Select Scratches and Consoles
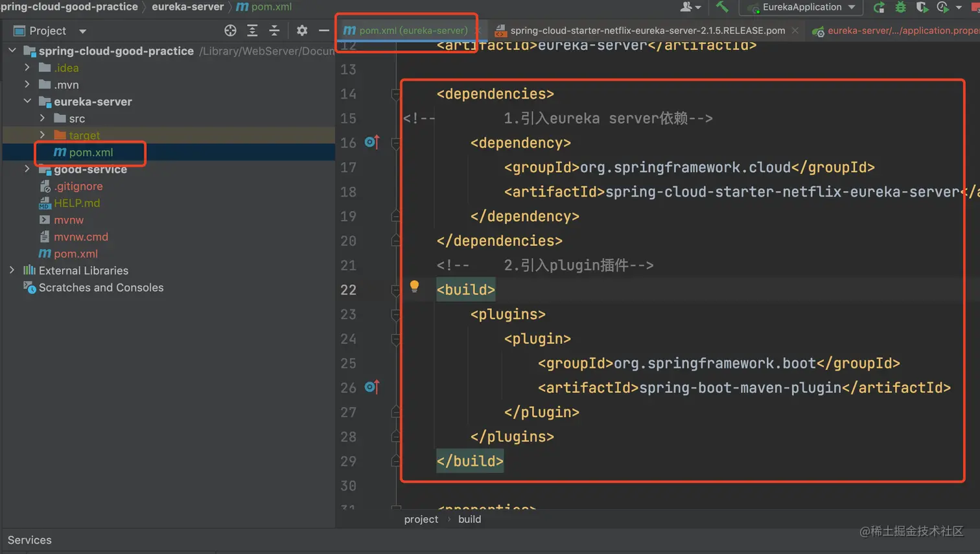980x554 pixels. click(x=101, y=287)
